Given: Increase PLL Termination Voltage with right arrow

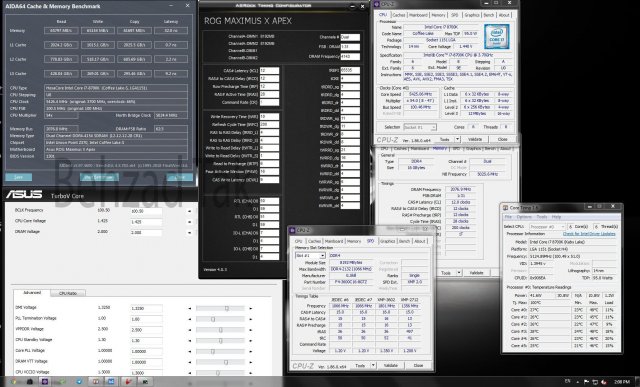Looking at the screenshot, I should click(x=251, y=319).
